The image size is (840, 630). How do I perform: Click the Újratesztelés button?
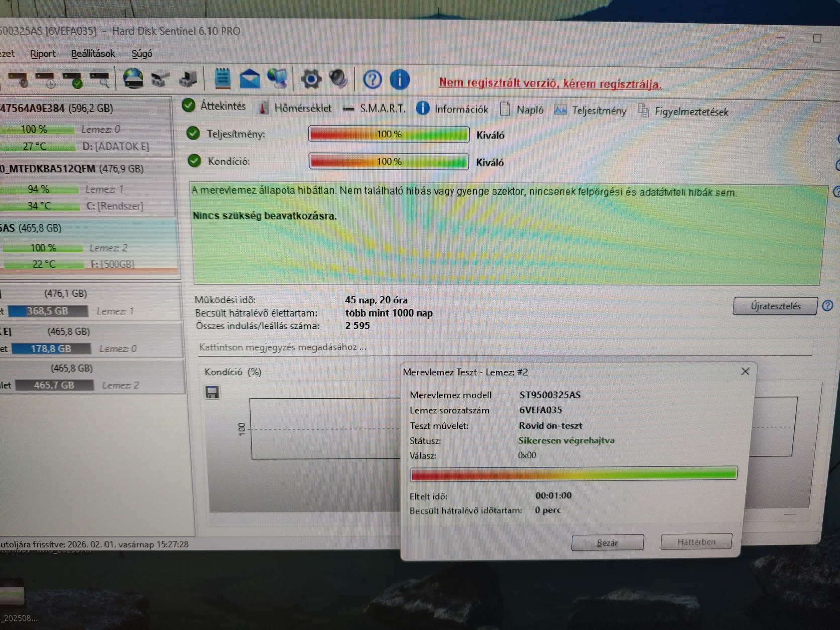(775, 306)
